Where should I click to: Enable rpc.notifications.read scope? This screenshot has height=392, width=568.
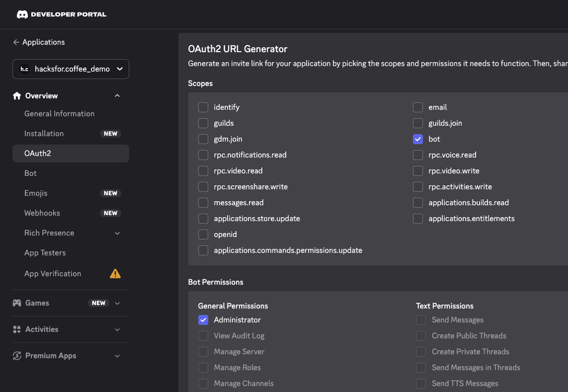point(203,155)
